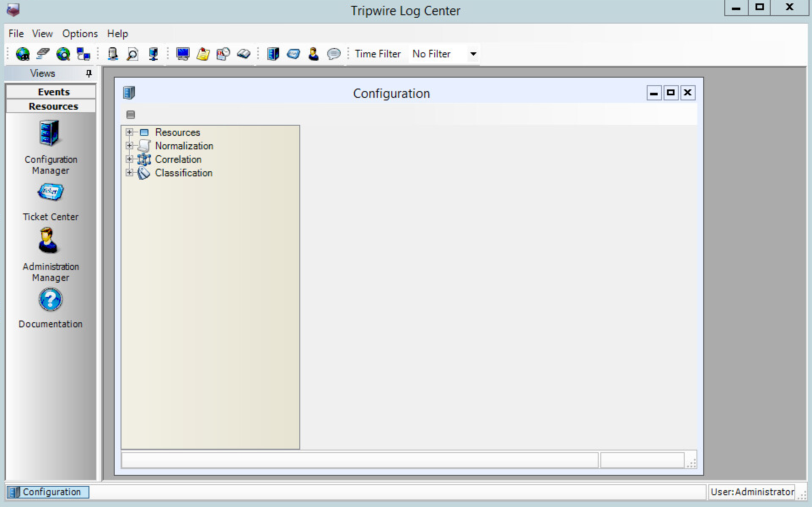
Task: Click the magnifying glass page toolbar icon
Action: [132, 54]
